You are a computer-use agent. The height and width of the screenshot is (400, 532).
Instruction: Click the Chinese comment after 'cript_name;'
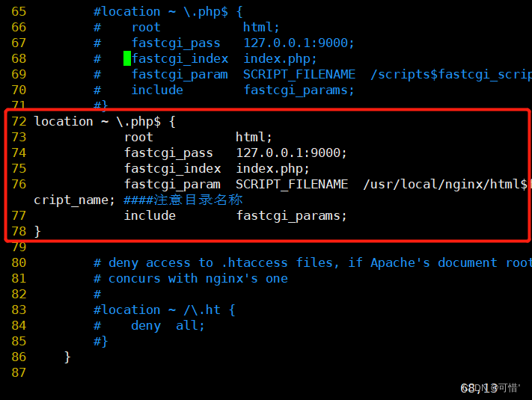point(183,200)
